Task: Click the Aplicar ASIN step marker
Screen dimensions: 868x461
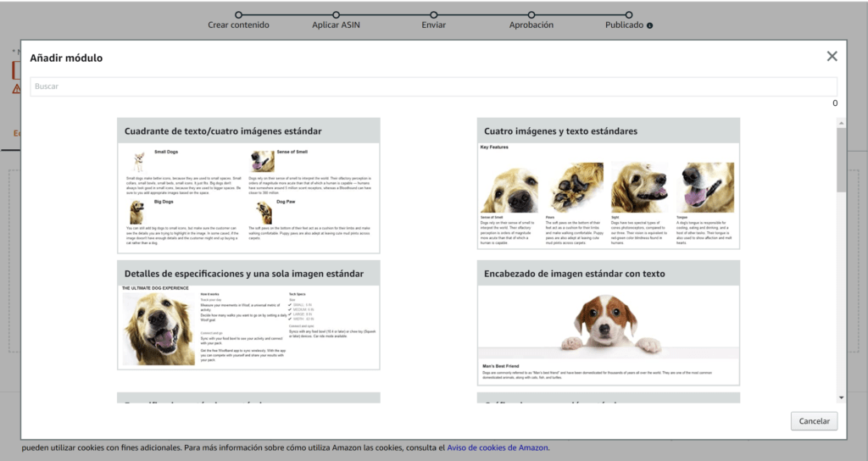Action: click(336, 15)
